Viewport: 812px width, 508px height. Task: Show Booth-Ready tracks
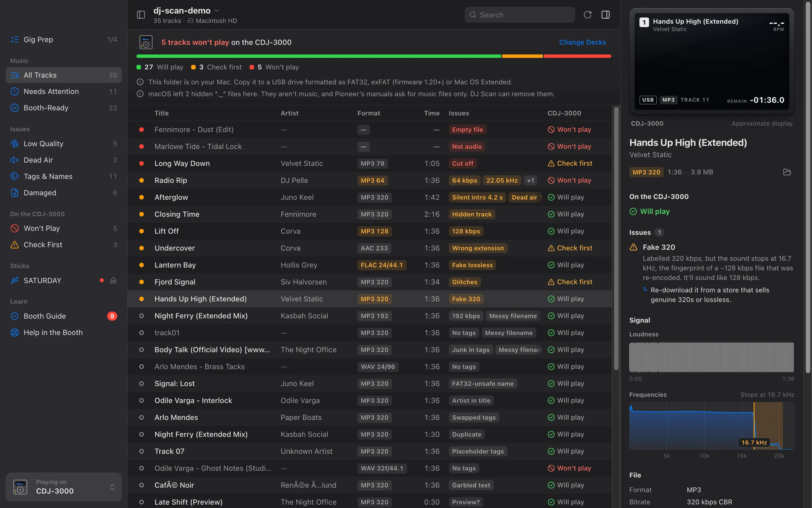click(64, 108)
